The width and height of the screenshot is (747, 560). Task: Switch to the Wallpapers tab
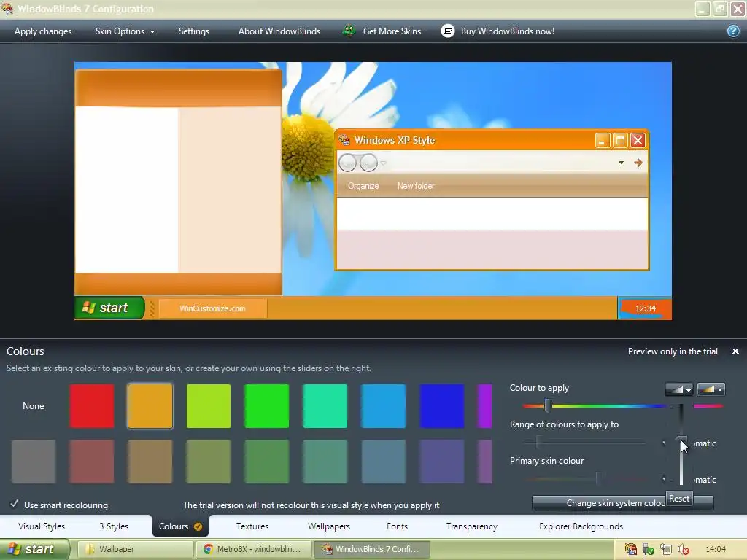pos(329,526)
